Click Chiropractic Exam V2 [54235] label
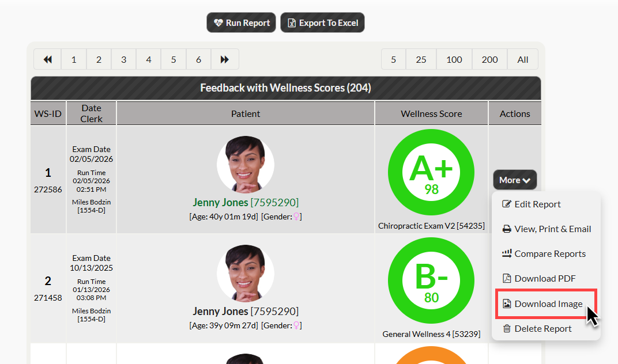This screenshot has height=364, width=618. click(431, 226)
